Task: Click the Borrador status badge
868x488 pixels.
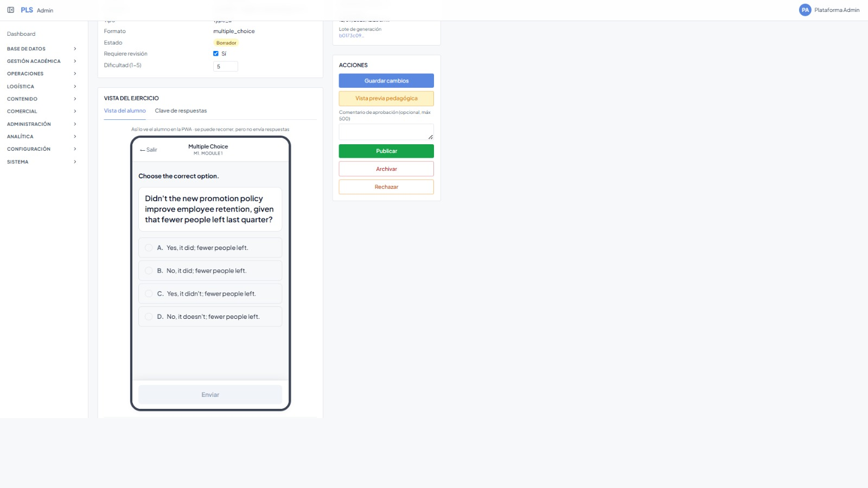Action: 226,43
